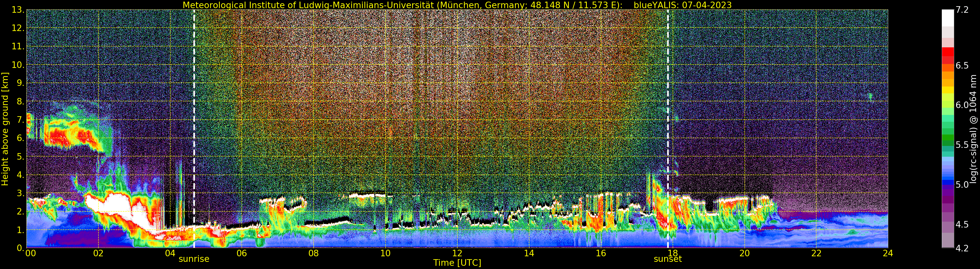This screenshot has height=269, width=980.
Task: Click the 'Height above ground [km]' axis label
Action: (5, 129)
